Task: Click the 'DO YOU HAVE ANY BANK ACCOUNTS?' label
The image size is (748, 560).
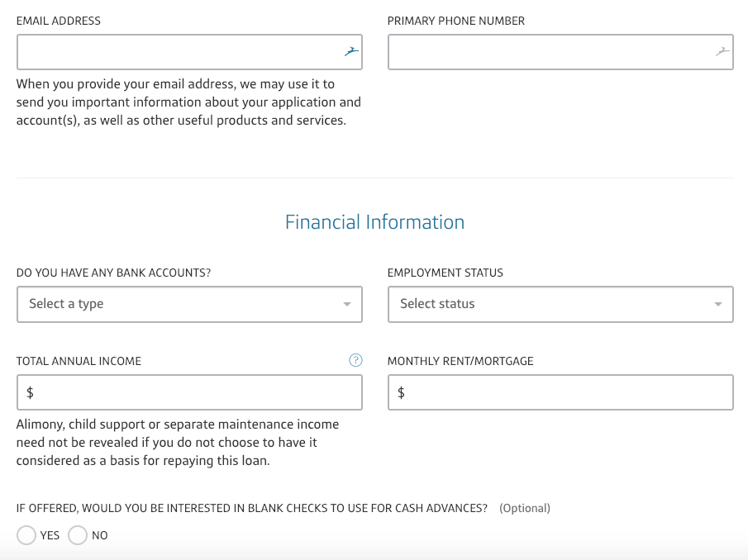Action: 113,273
